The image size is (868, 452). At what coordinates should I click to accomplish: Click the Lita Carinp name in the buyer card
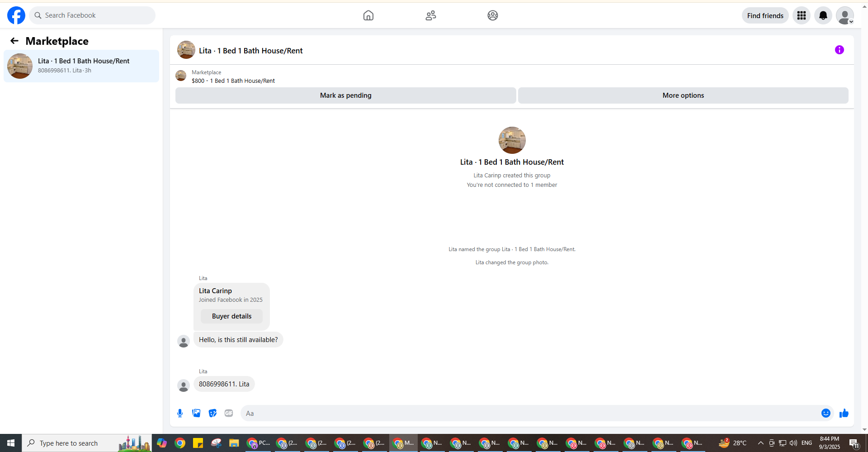tap(215, 291)
